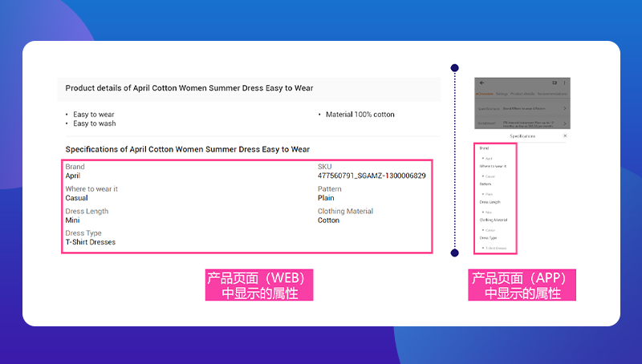Image resolution: width=642 pixels, height=364 pixels.
Task: Click the Dress Type value T-Shirt Dresses
Action: coord(91,242)
